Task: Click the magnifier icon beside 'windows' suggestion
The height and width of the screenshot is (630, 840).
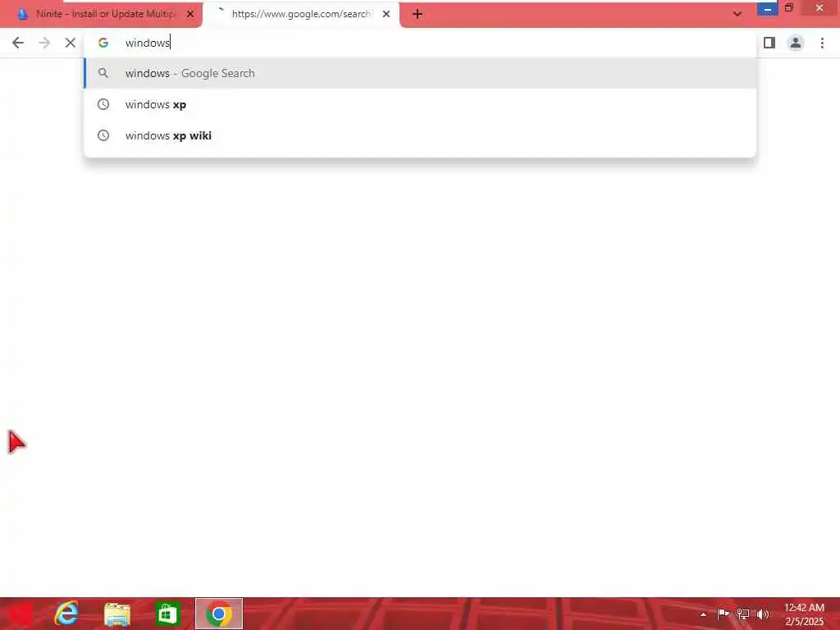Action: pyautogui.click(x=103, y=73)
